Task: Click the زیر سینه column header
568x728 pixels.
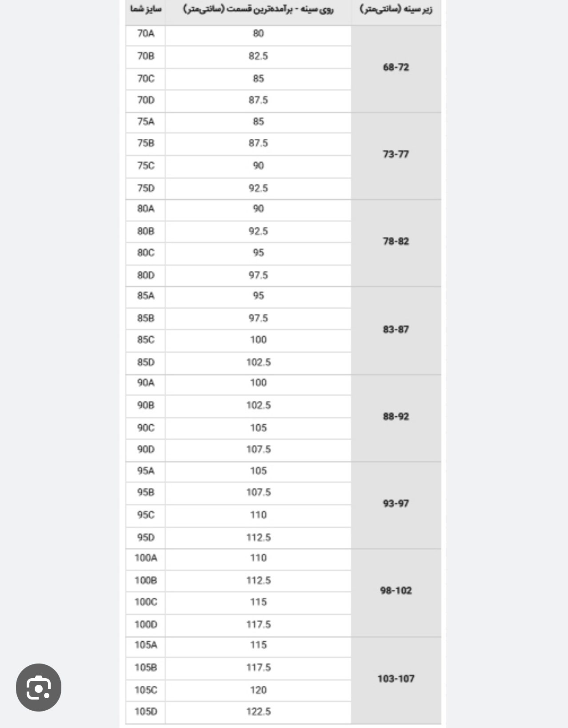Action: [396, 9]
